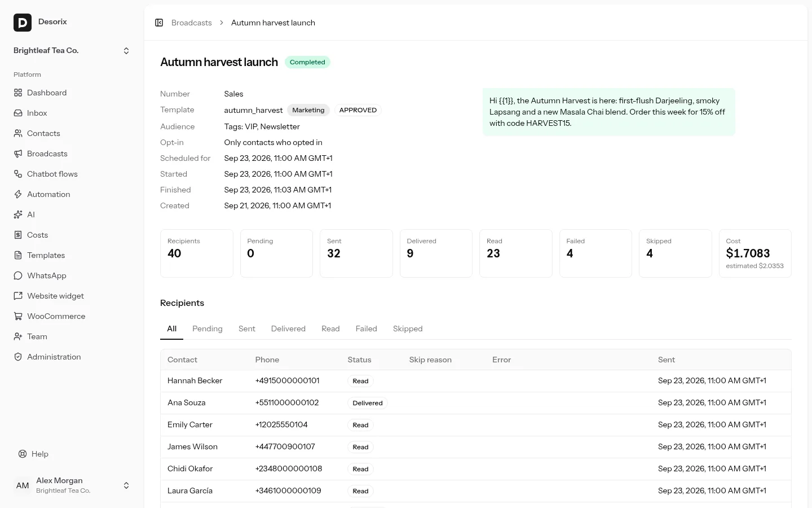Click the WhatsApp chat bubble icon
Screen dimensions: 812x508
tap(18, 275)
